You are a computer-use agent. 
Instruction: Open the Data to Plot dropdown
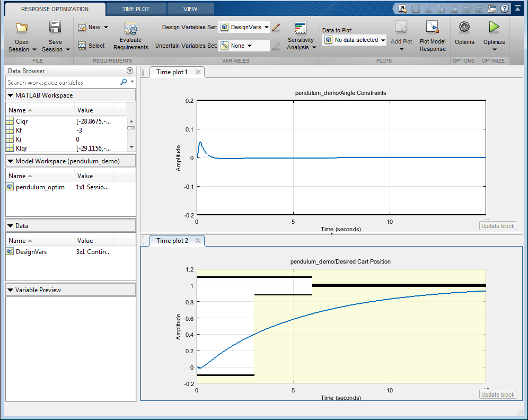[x=355, y=40]
